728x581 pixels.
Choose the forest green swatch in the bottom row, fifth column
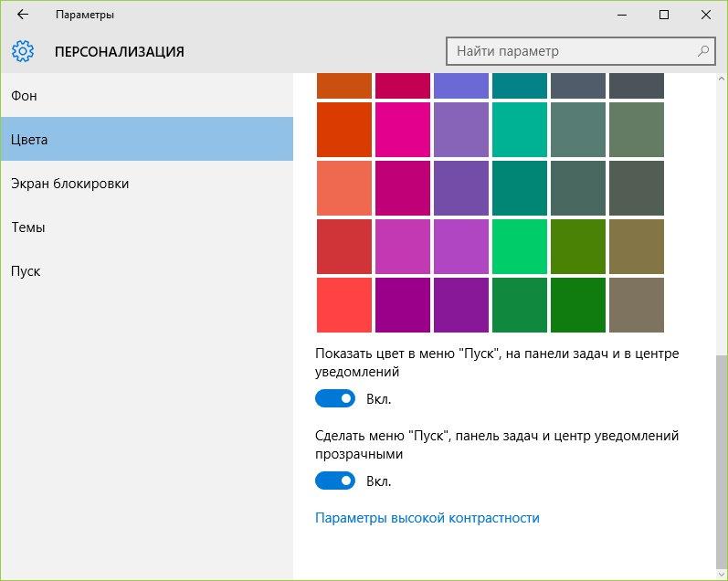pyautogui.click(x=578, y=305)
